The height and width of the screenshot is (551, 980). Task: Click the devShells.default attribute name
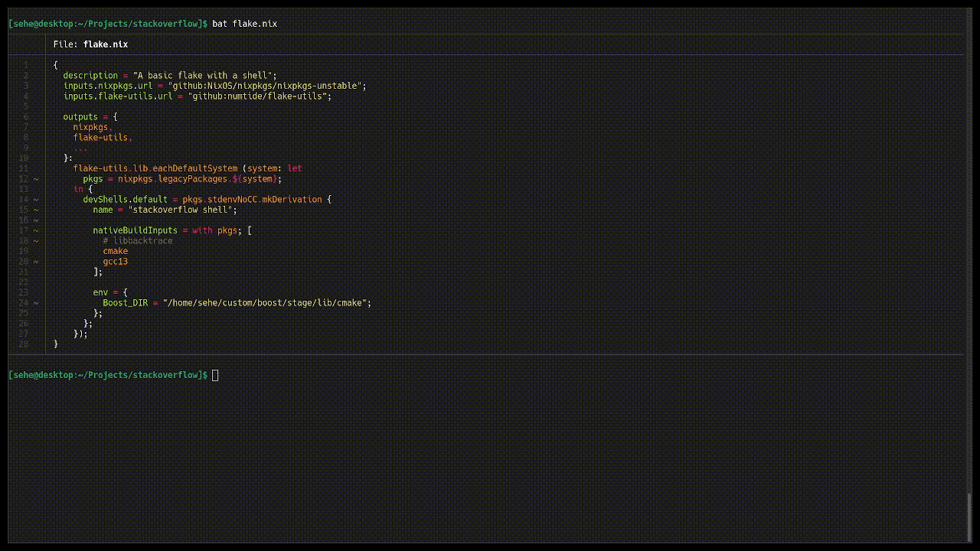point(125,200)
